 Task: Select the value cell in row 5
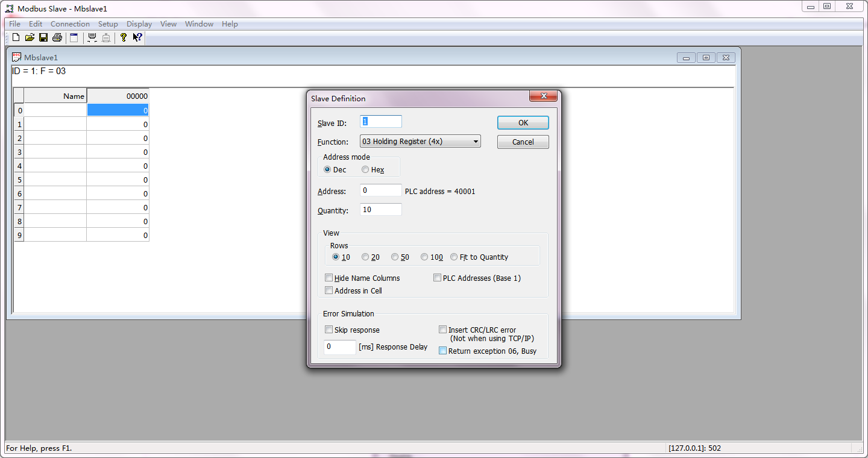(118, 180)
